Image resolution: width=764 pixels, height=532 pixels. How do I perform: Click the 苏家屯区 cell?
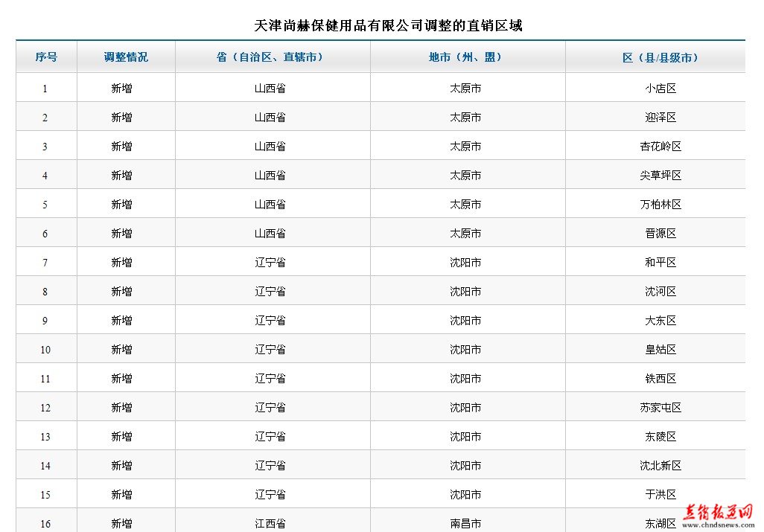pos(660,408)
